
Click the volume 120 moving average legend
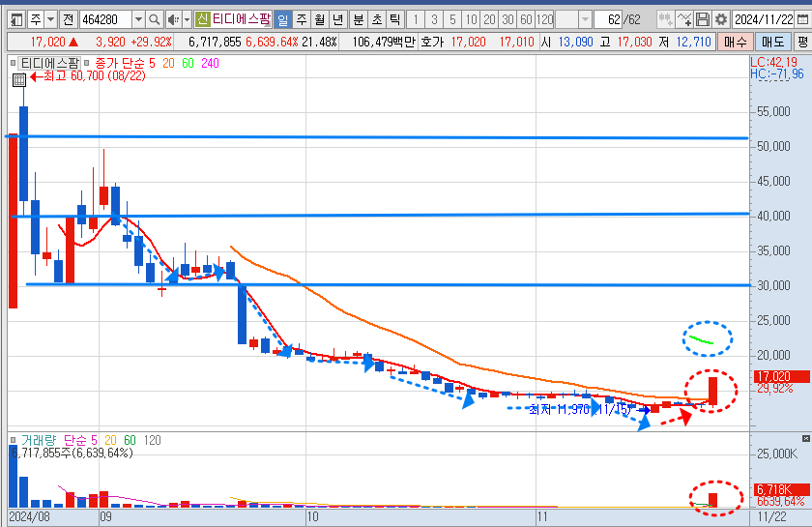pos(153,441)
